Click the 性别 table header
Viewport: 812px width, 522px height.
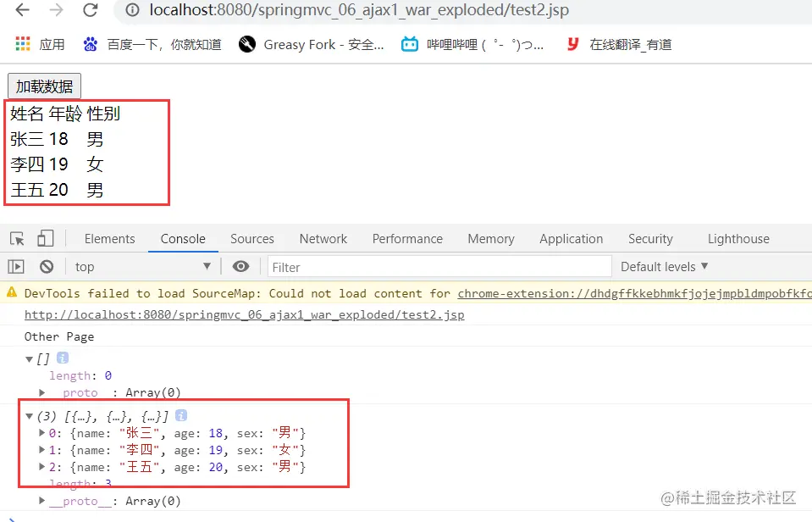pyautogui.click(x=103, y=114)
